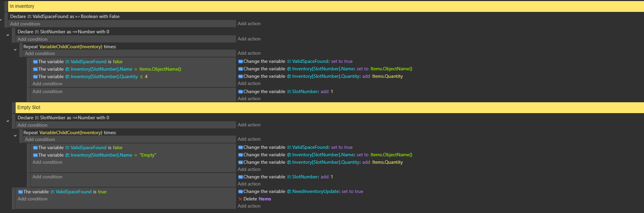Click the value 4 in Quantity condition
Screen dimensions: 644x213
tap(146, 77)
